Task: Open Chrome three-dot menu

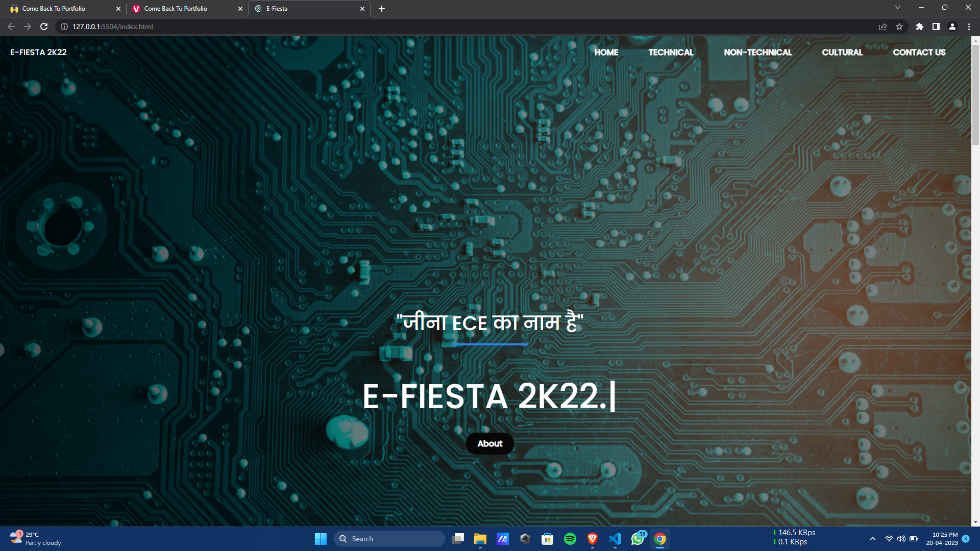Action: click(x=969, y=27)
